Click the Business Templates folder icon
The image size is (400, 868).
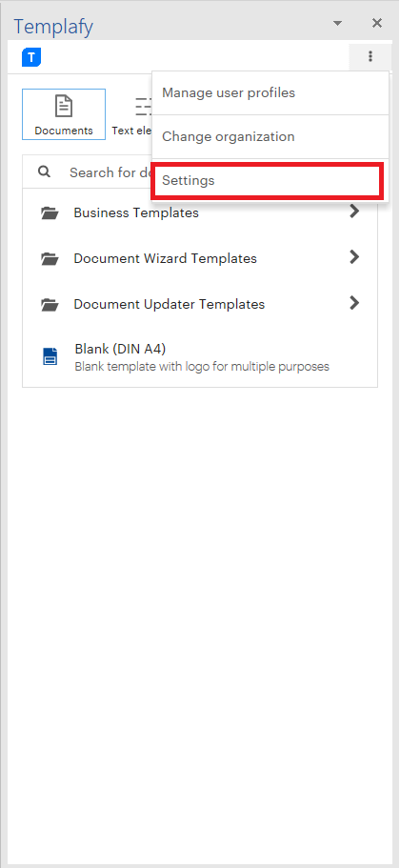(50, 213)
